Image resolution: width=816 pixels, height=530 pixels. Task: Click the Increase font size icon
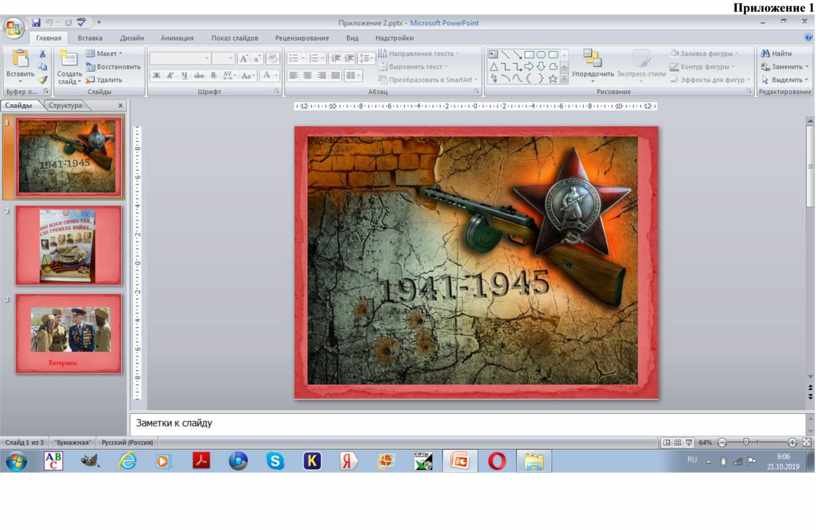click(243, 58)
